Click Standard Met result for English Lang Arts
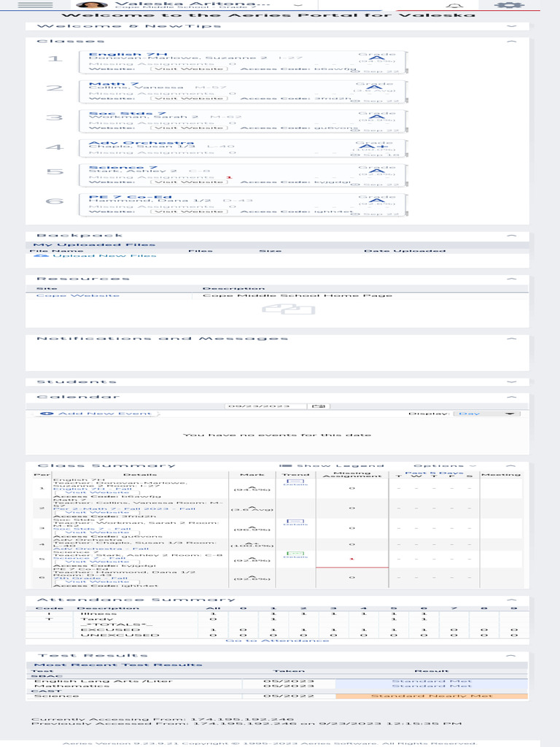 pyautogui.click(x=432, y=681)
